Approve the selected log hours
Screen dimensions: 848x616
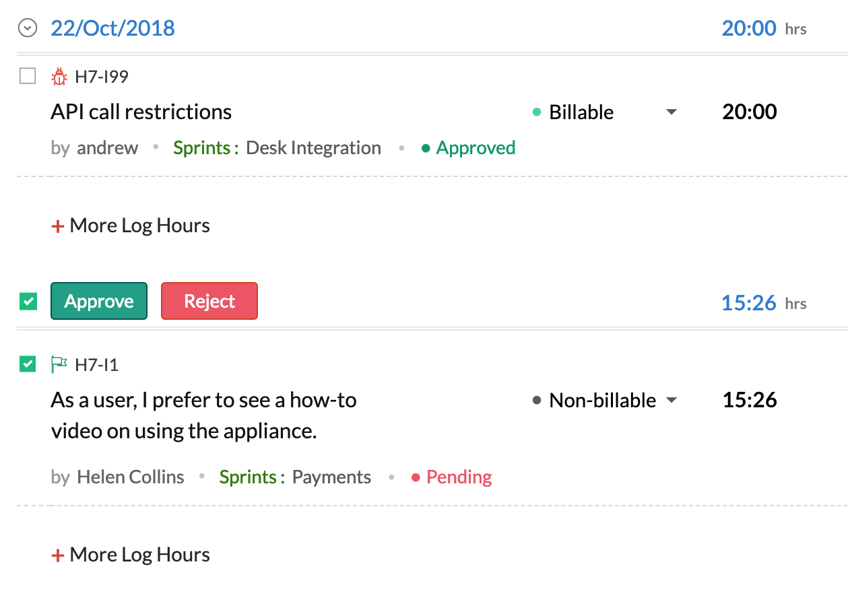click(99, 301)
